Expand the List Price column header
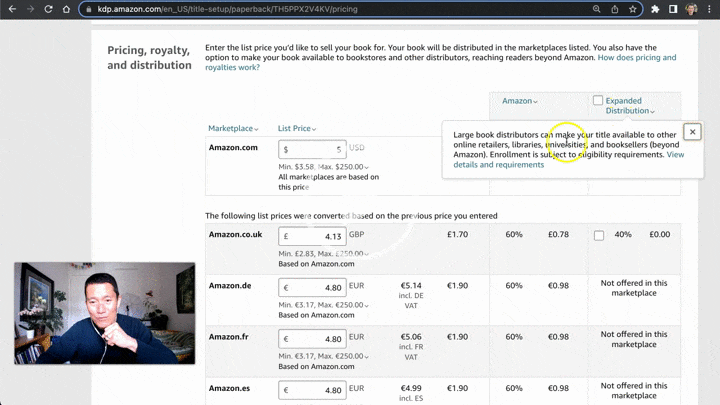The height and width of the screenshot is (405, 720). click(x=297, y=128)
